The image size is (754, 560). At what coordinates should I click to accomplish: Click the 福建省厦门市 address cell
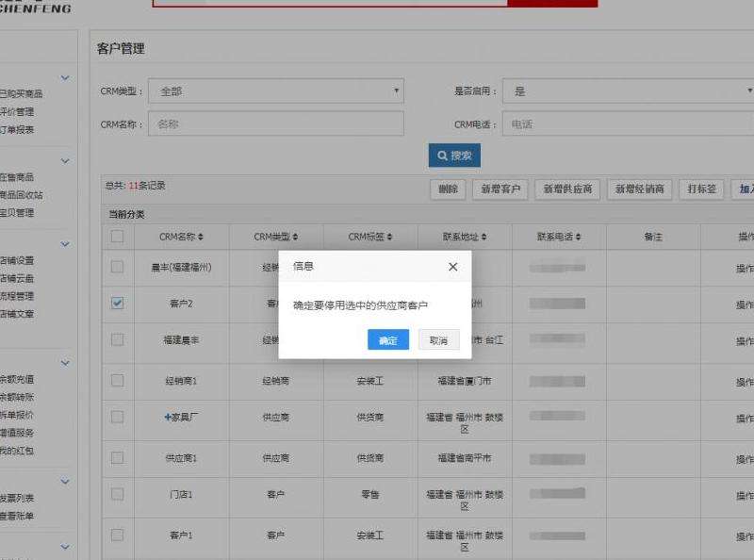465,381
